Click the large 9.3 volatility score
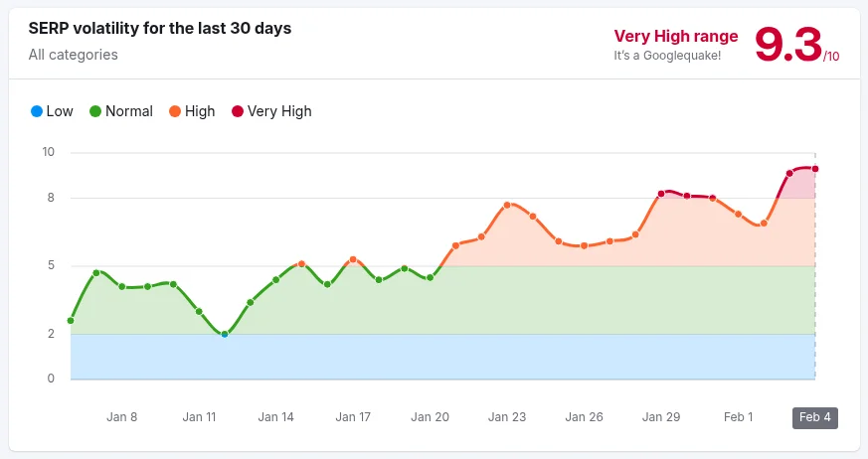The height and width of the screenshot is (459, 868). pos(787,44)
